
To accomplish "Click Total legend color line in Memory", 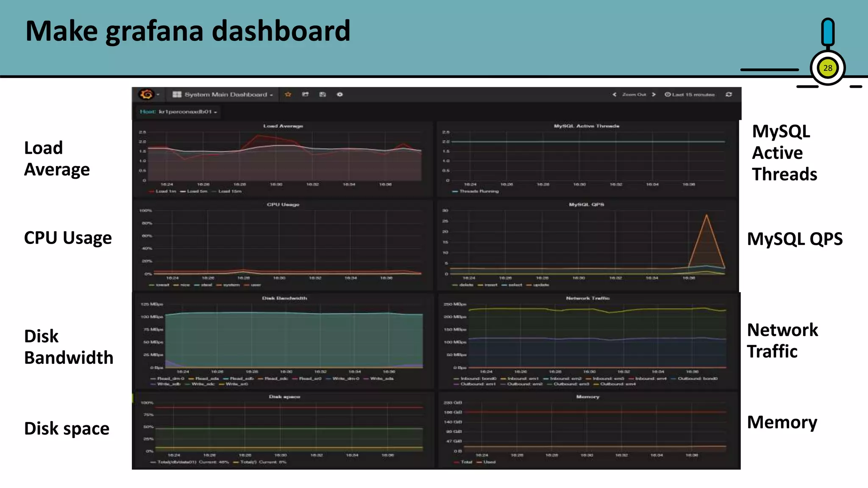I will pos(456,462).
